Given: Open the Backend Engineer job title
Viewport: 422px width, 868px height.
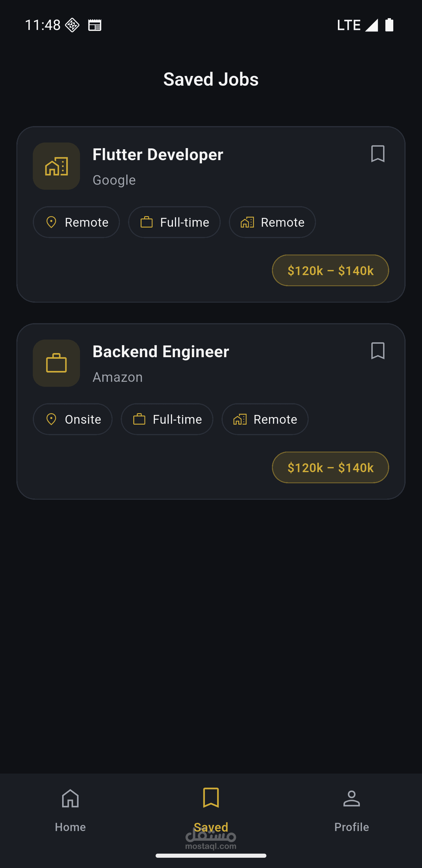Looking at the screenshot, I should tap(161, 352).
